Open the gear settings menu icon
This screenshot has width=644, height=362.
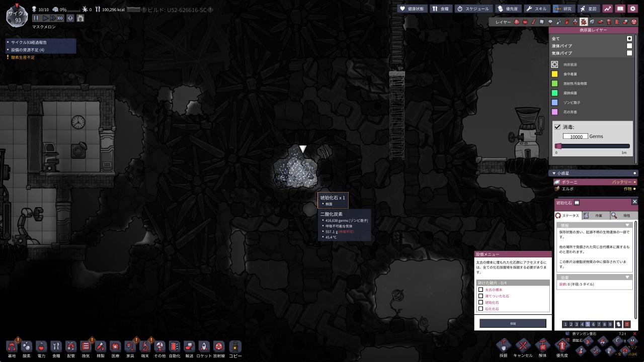tap(633, 9)
